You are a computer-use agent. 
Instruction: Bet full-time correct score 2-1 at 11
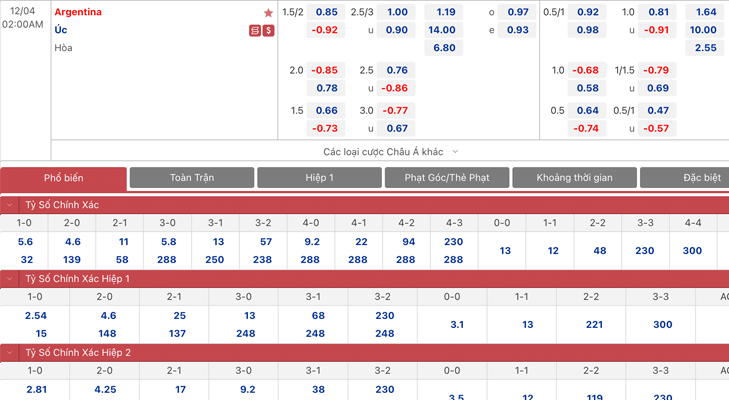123,242
